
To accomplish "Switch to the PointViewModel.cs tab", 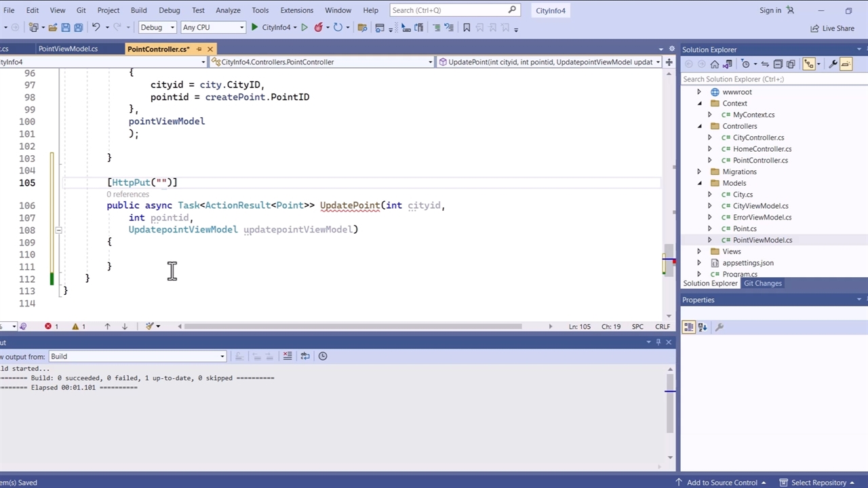I will click(68, 49).
